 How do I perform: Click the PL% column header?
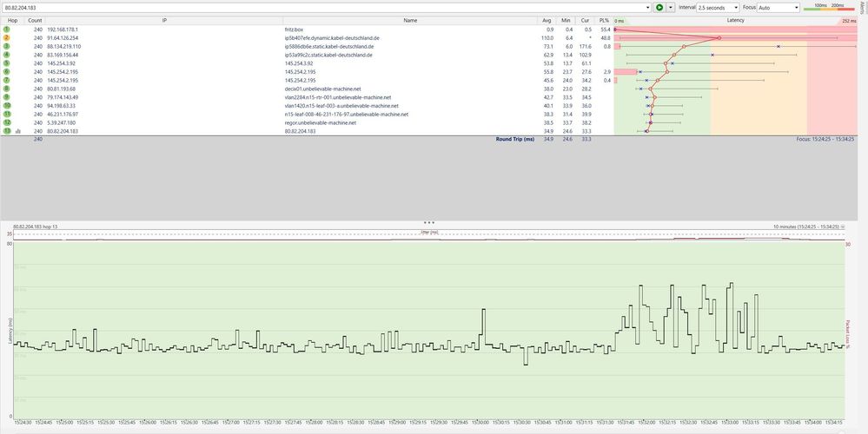click(x=603, y=21)
